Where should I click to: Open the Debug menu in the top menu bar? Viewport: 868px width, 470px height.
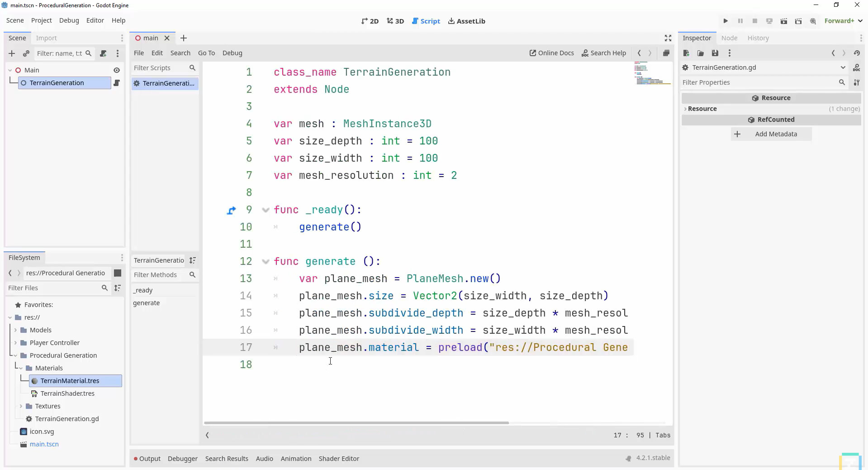pyautogui.click(x=69, y=20)
